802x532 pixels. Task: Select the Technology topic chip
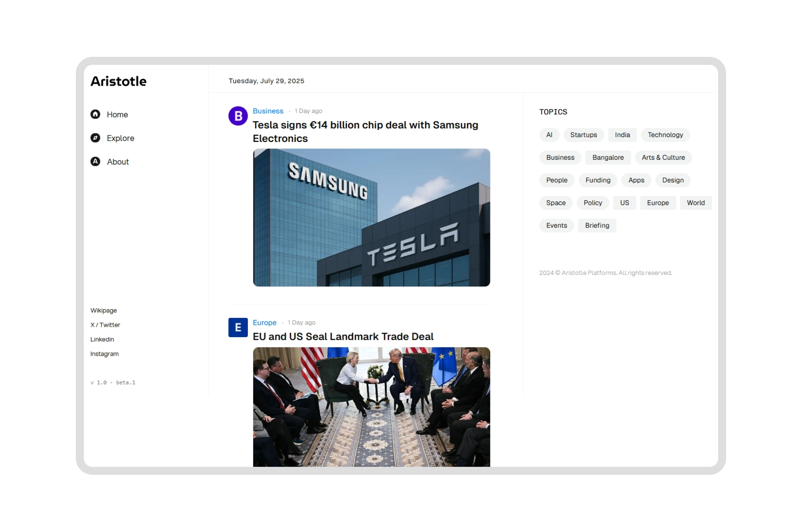click(666, 135)
